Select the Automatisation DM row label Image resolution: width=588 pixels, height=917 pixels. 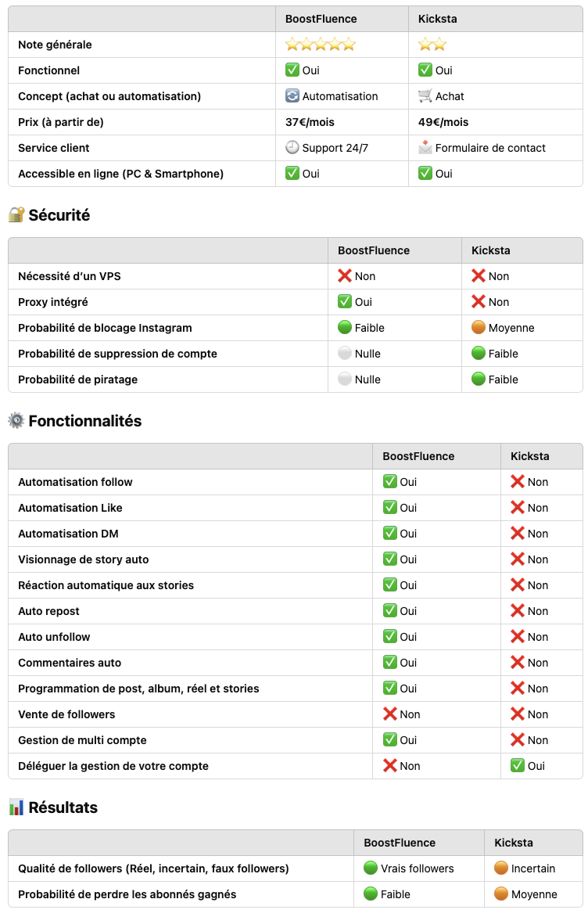pyautogui.click(x=68, y=534)
